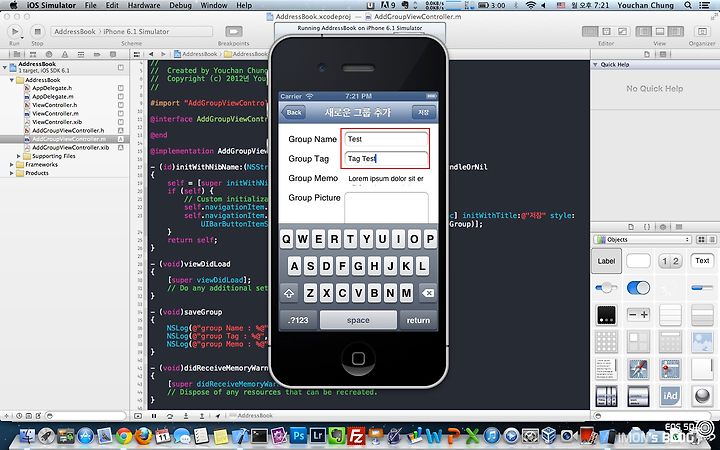Show the Debug navigator
Image resolution: width=720 pixels, height=450 pixels.
point(81,54)
